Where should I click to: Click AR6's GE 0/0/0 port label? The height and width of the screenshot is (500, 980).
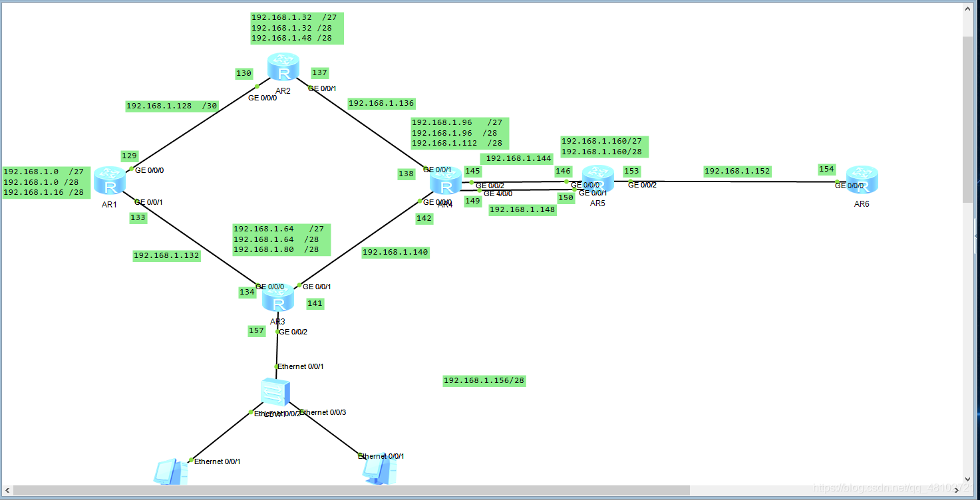850,186
